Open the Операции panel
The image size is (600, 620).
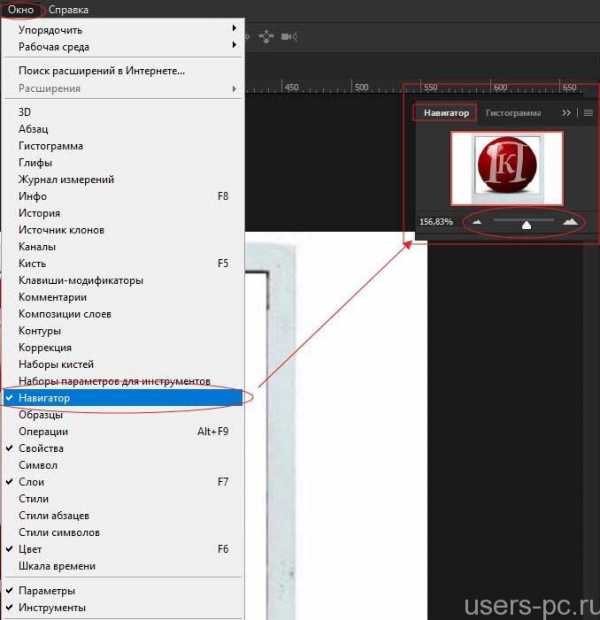tap(123, 431)
